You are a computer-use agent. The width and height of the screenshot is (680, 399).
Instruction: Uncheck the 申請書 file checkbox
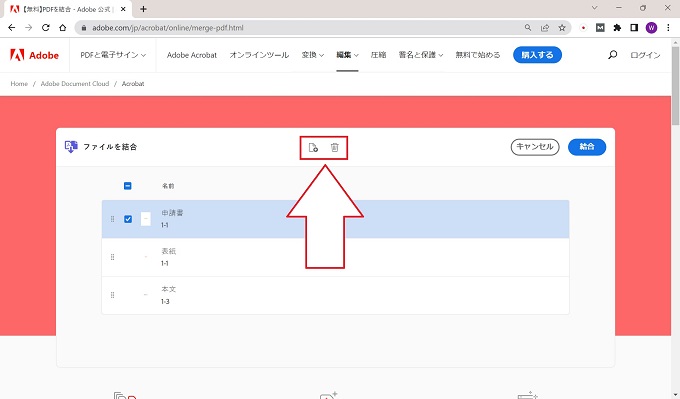(128, 219)
